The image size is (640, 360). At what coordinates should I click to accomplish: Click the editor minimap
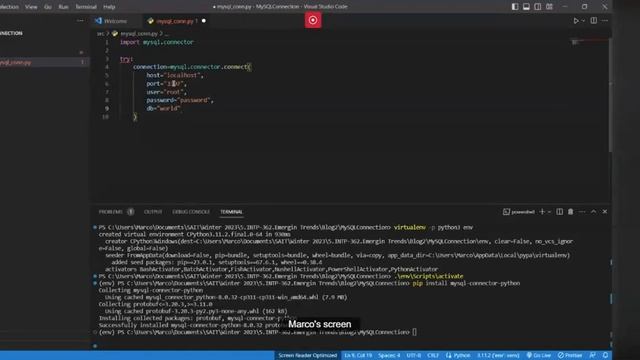pyautogui.click(x=589, y=42)
